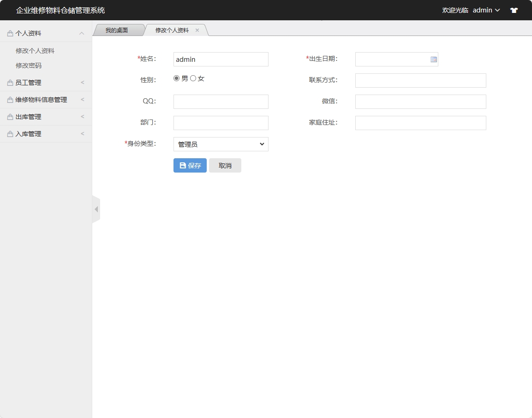Click the 取消 button
The width and height of the screenshot is (532, 418).
click(x=225, y=165)
